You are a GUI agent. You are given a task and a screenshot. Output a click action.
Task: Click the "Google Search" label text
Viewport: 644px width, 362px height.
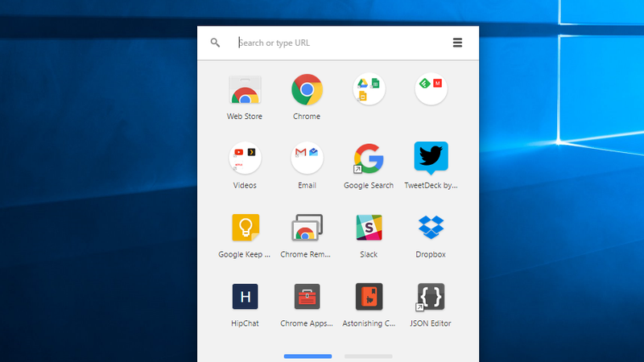tap(369, 186)
